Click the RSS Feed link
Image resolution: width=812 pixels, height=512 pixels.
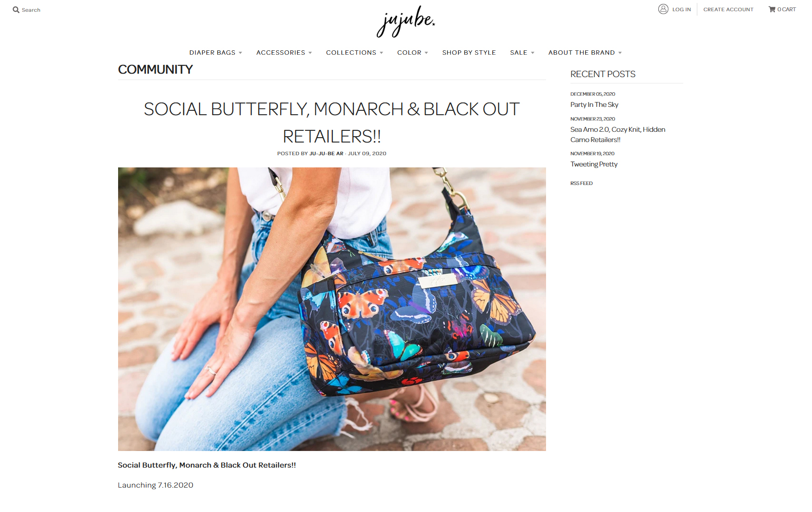[581, 184]
